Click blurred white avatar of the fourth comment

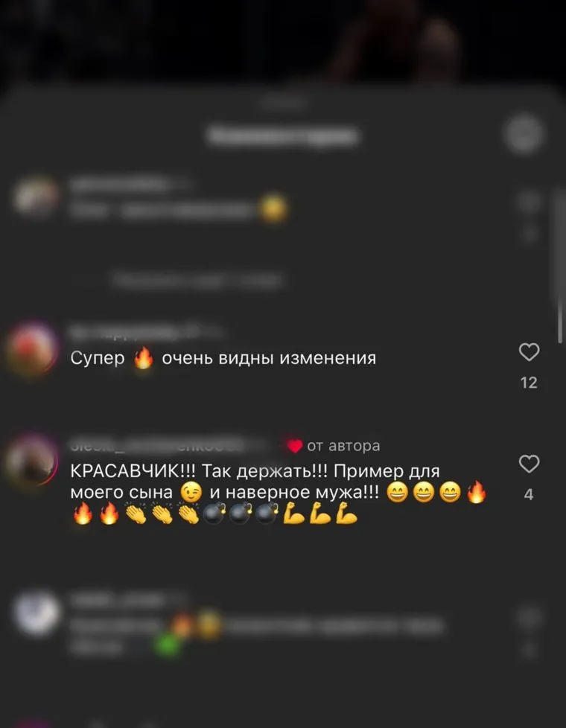pyautogui.click(x=36, y=612)
